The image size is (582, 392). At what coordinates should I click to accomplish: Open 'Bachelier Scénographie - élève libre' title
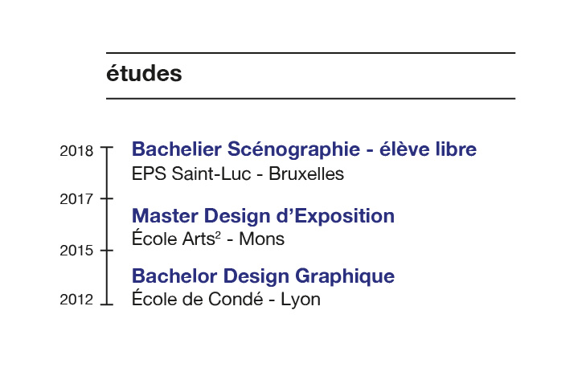point(304,149)
